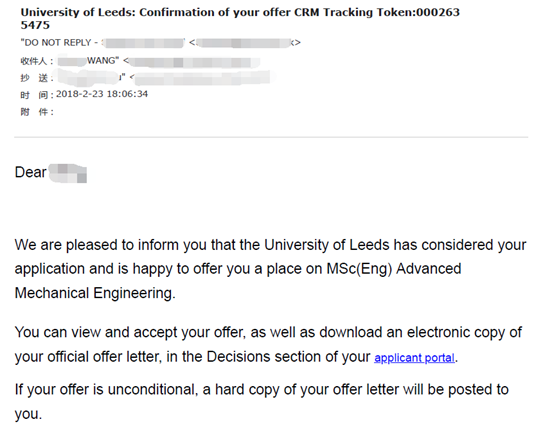
Task: Select the recipient name ending in WANG
Action: pyautogui.click(x=88, y=60)
